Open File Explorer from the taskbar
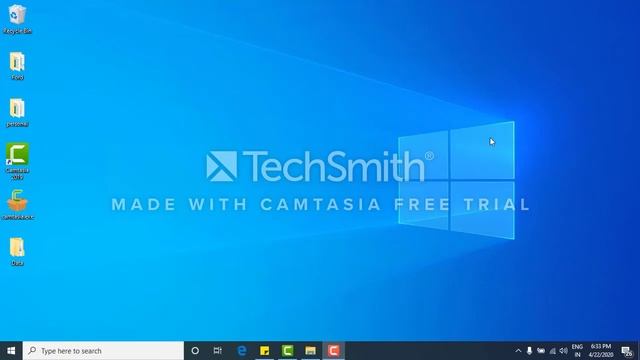640x360 pixels. (x=310, y=351)
